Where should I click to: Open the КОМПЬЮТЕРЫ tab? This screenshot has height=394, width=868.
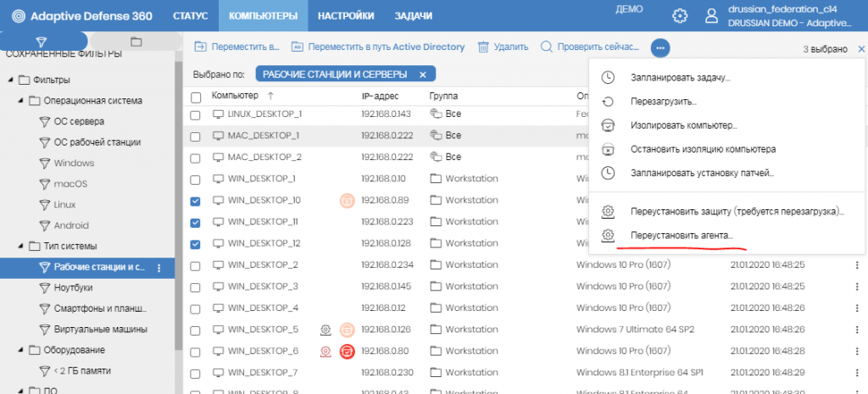point(264,16)
